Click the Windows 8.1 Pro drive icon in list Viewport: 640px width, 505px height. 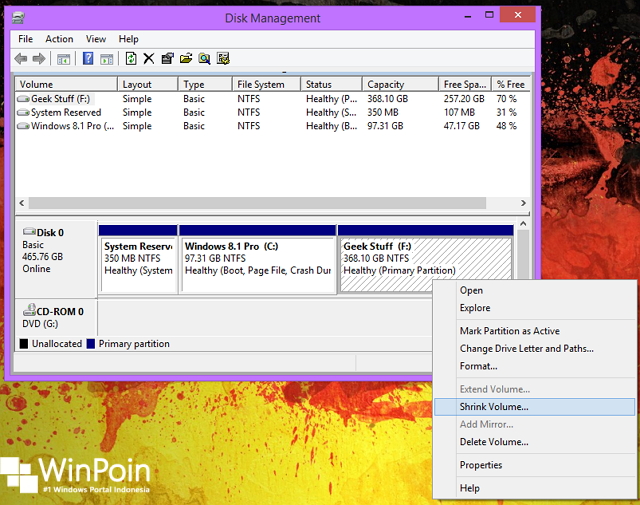[x=23, y=126]
